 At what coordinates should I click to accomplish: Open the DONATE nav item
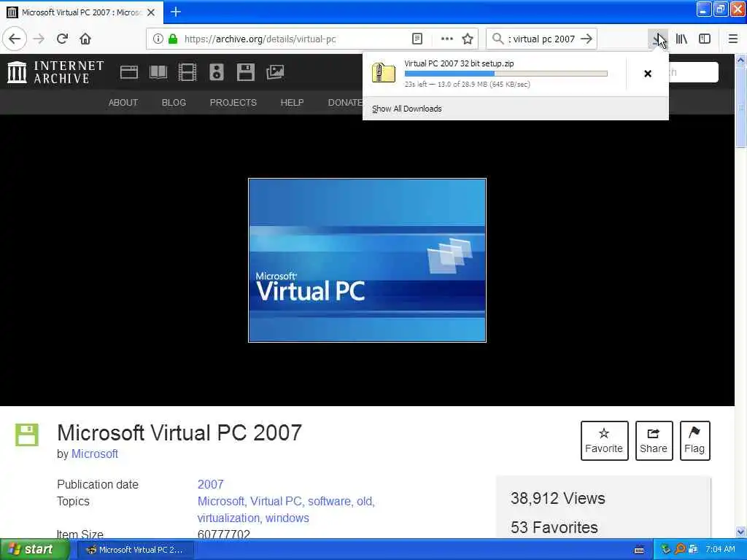point(345,103)
